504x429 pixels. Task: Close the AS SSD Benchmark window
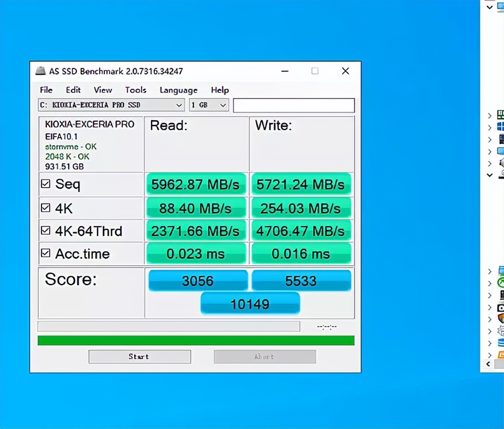click(x=346, y=71)
